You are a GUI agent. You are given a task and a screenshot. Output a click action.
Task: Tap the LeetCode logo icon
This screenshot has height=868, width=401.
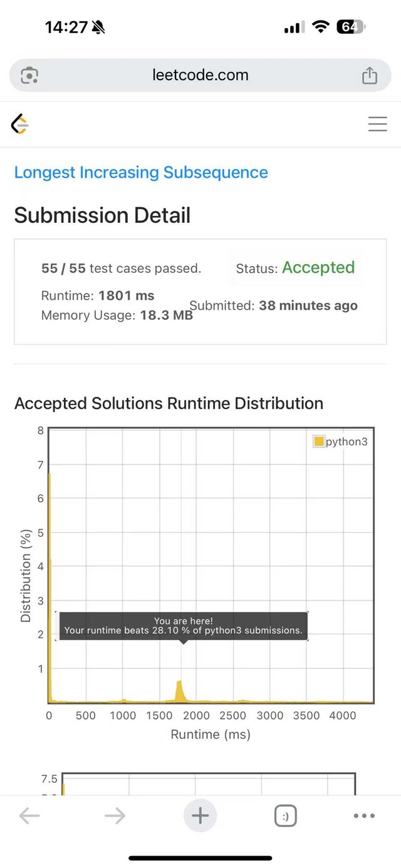tap(20, 125)
